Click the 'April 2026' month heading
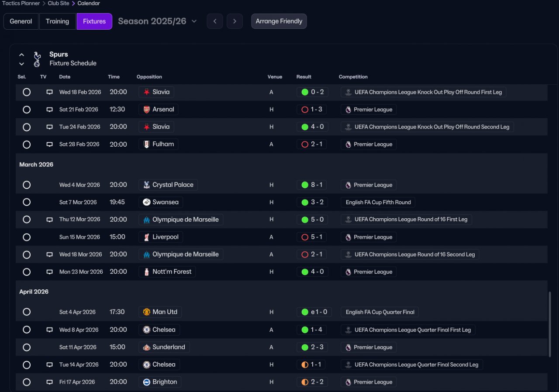This screenshot has width=559, height=392. point(34,292)
